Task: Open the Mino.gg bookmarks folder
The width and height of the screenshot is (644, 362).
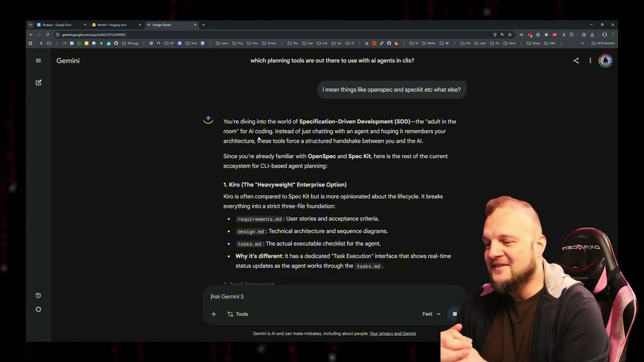Action: (x=131, y=43)
